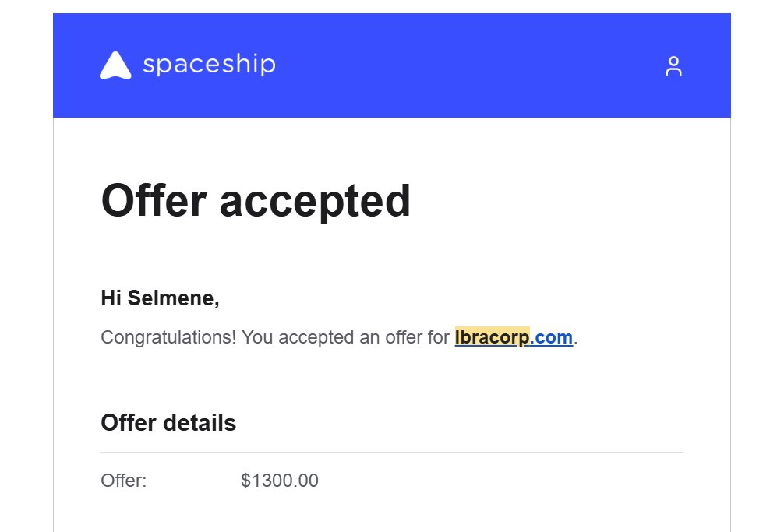This screenshot has width=784, height=532.
Task: Click "You accepted an offer for" text
Action: (x=345, y=338)
